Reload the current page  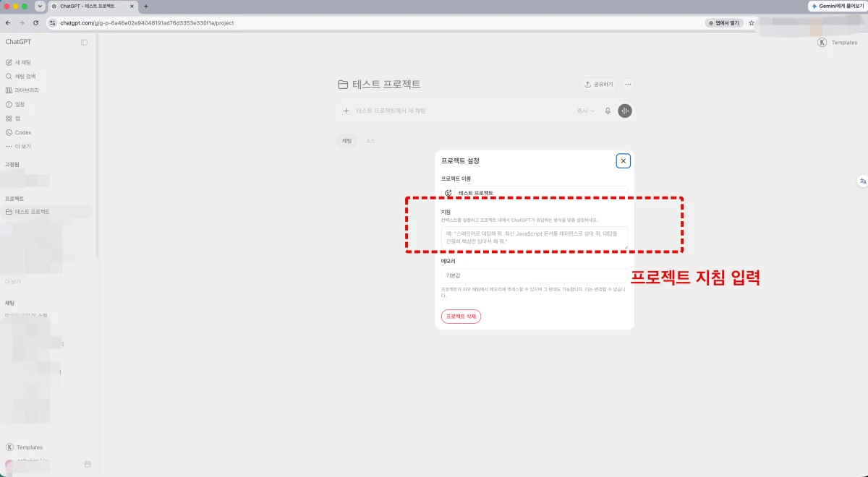[35, 23]
